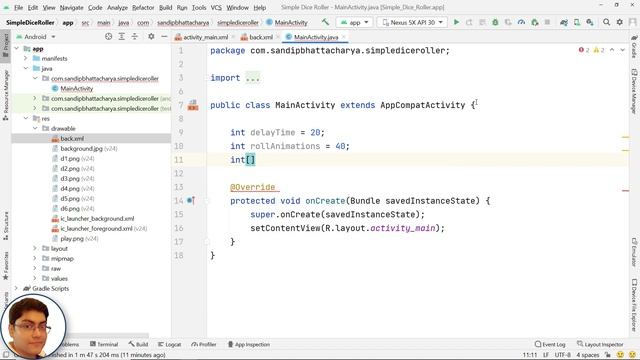Open the Emulator right sidebar tab
The image size is (640, 360).
pos(634,252)
